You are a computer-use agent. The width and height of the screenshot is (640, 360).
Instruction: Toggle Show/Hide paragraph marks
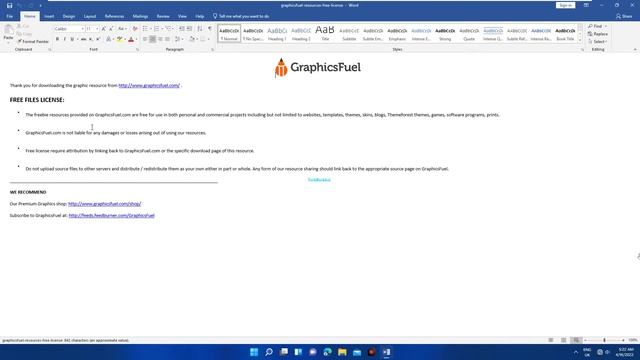click(x=210, y=29)
